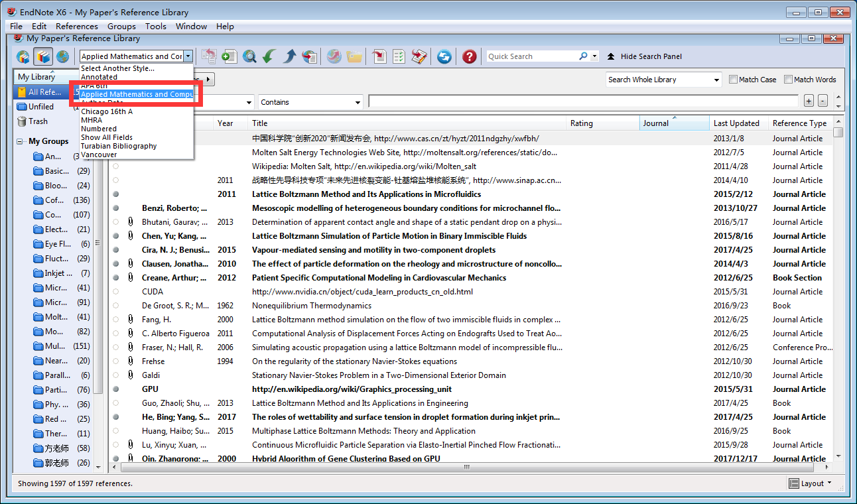Open the Tools menu

156,27
